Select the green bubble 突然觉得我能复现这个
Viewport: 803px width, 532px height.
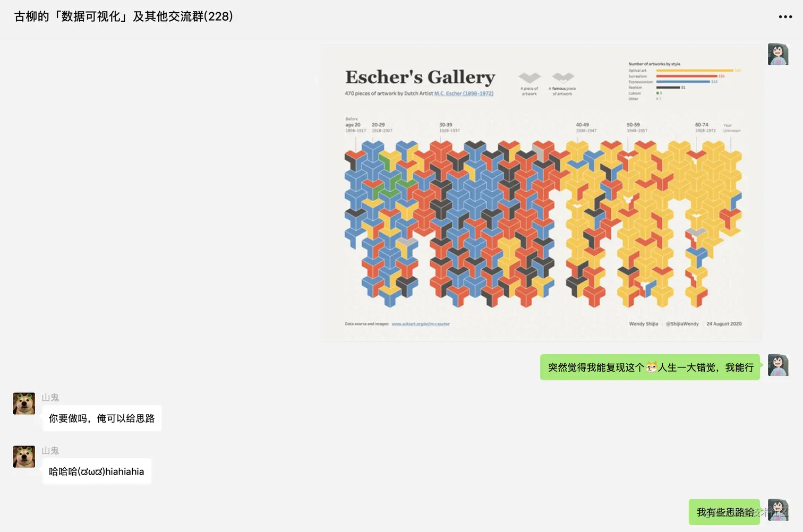coord(650,367)
